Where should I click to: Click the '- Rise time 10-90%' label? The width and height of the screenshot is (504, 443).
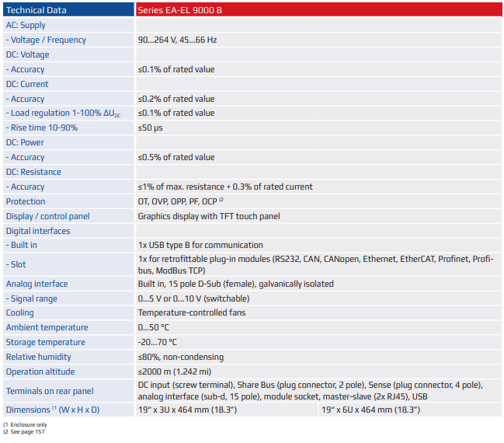pyautogui.click(x=42, y=127)
